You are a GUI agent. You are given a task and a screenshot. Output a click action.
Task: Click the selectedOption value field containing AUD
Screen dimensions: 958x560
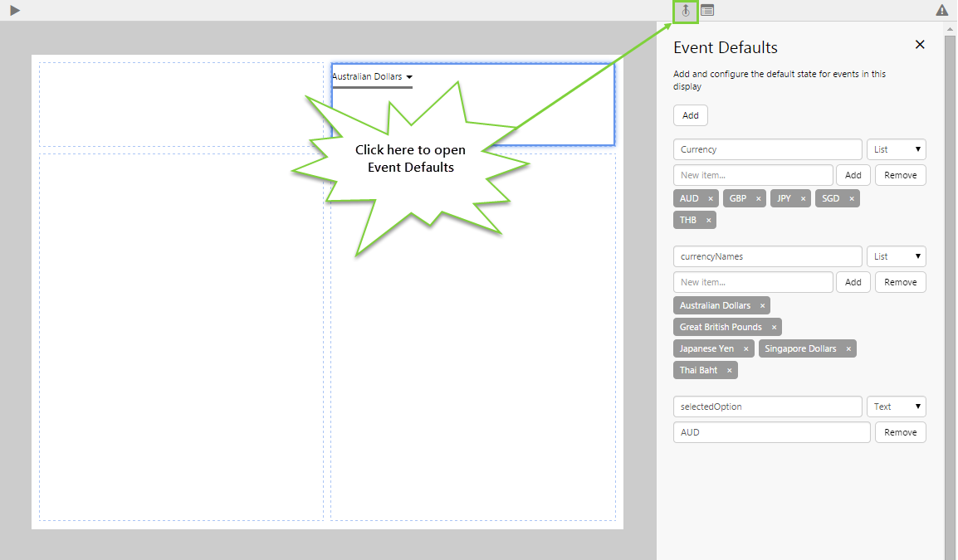click(x=771, y=432)
